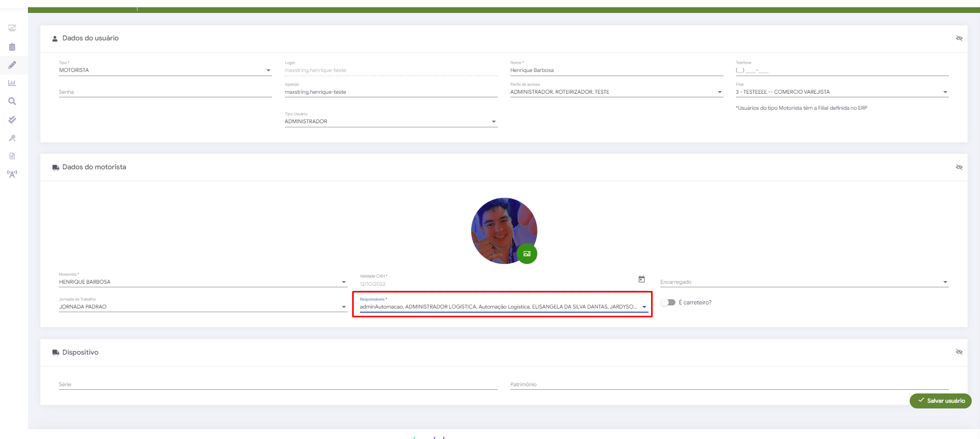Click the broadcast tower sidebar icon
The width and height of the screenshot is (980, 439).
12,174
